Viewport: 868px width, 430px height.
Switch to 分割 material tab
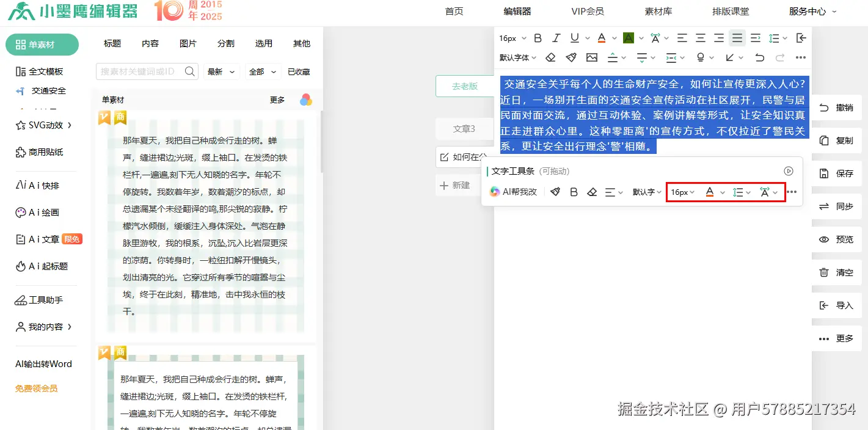click(226, 43)
